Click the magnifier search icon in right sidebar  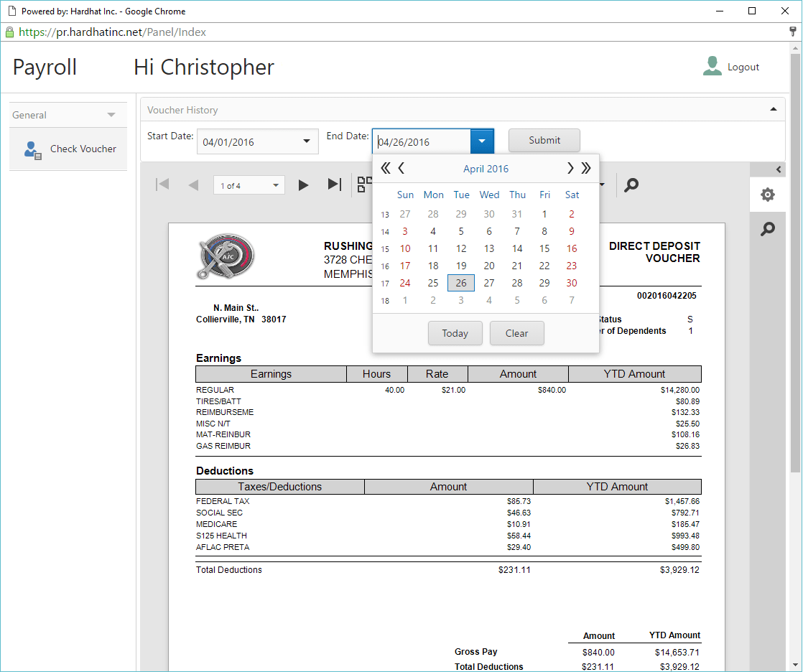tap(768, 229)
